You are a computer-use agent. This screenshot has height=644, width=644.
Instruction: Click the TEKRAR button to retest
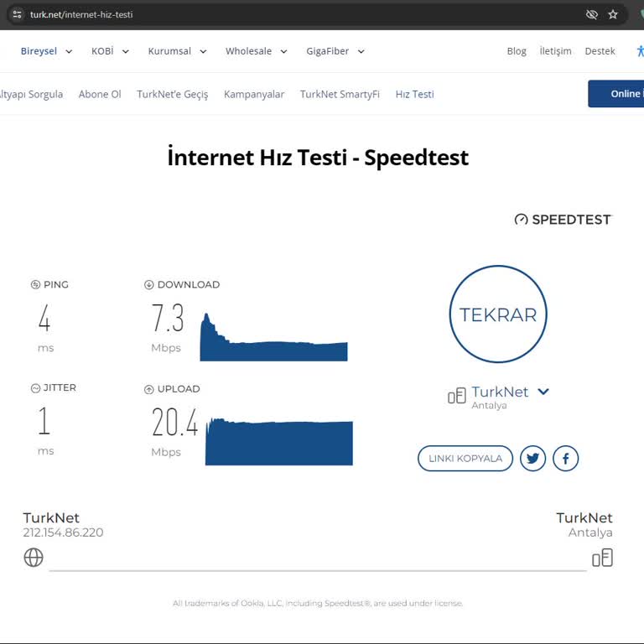498,314
